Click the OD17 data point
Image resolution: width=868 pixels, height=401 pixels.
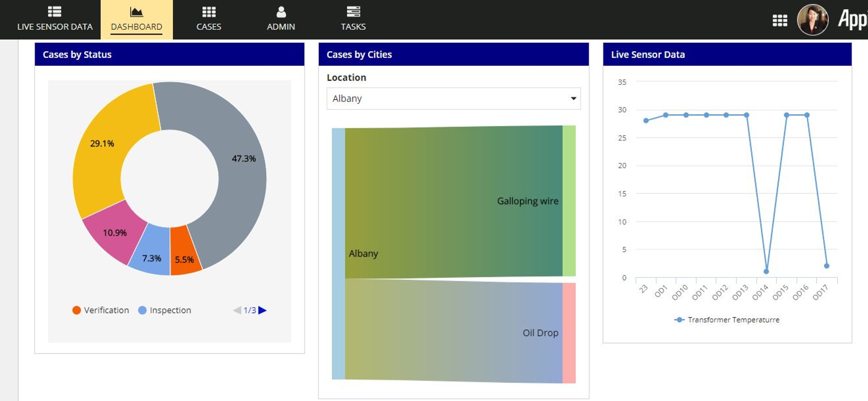(827, 266)
